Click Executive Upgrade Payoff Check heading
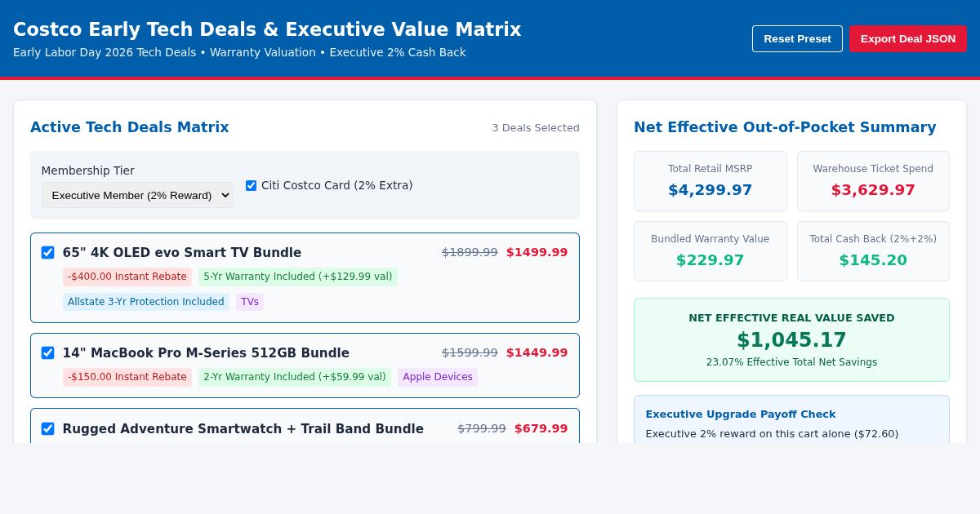This screenshot has height=514, width=980. tap(741, 414)
